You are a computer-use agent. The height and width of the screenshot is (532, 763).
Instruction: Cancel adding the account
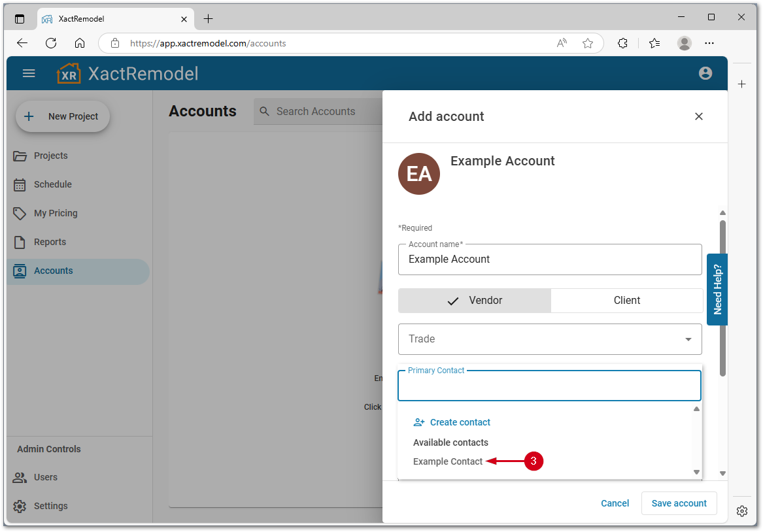tap(615, 503)
